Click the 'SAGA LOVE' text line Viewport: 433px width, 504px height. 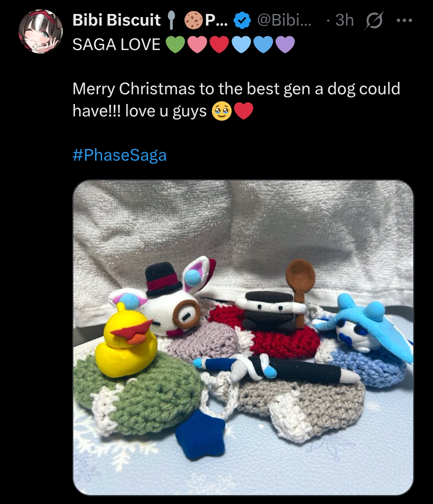(x=116, y=45)
